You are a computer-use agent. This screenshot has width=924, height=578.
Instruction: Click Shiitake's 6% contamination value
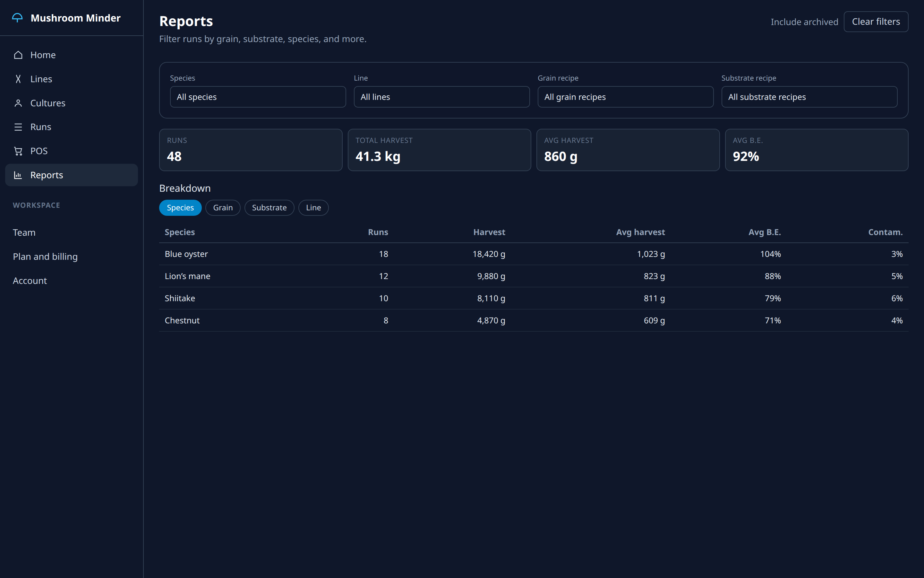[897, 298]
